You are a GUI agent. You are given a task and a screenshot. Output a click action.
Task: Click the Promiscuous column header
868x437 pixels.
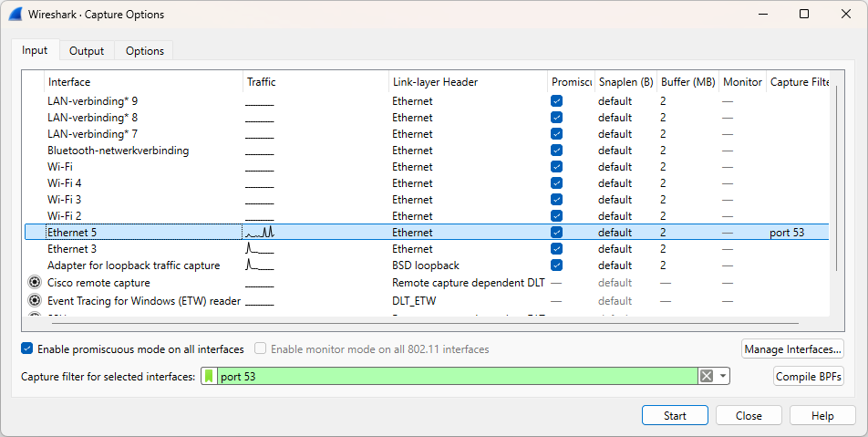572,82
